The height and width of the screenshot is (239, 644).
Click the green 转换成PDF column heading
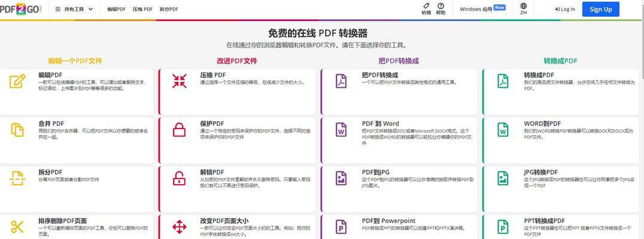click(x=561, y=61)
